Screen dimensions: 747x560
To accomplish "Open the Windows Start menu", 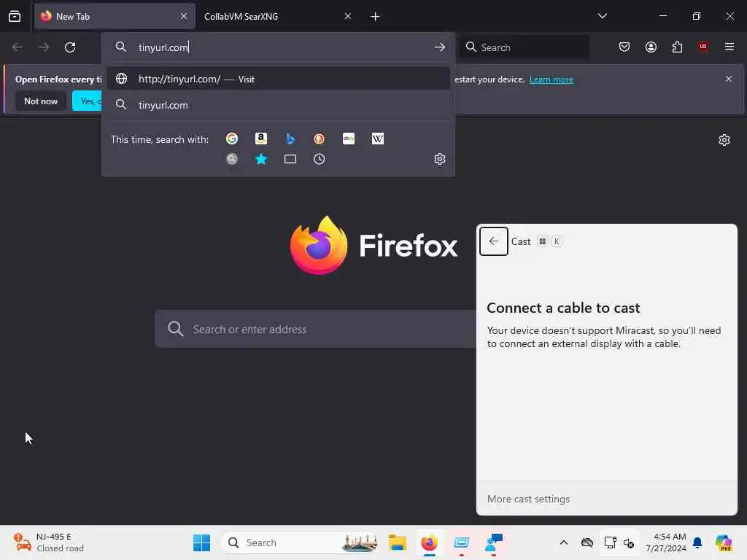I will pos(201,542).
